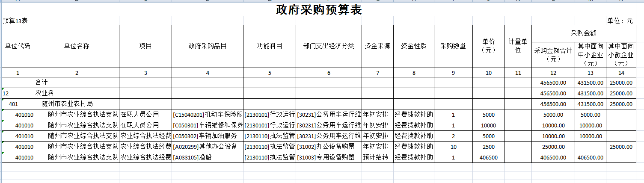Select 年初安排 in the 其他办公设备 row
This screenshot has width=644, height=183.
click(377, 147)
